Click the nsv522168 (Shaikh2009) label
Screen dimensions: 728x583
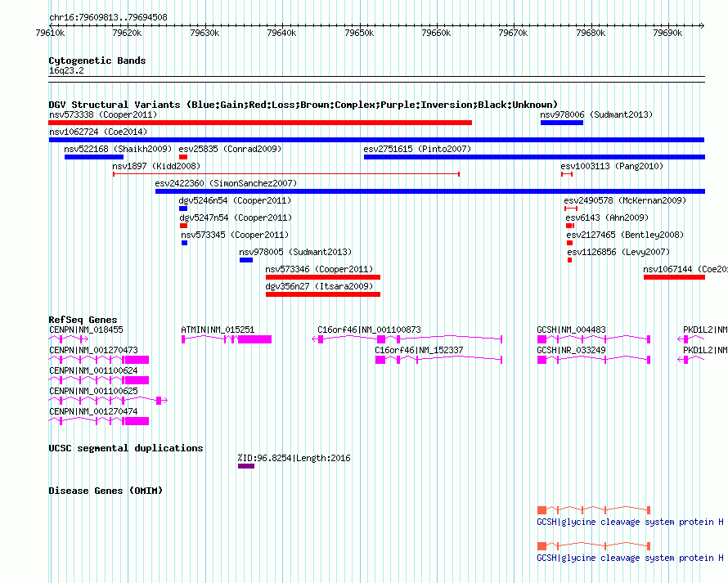click(x=118, y=149)
